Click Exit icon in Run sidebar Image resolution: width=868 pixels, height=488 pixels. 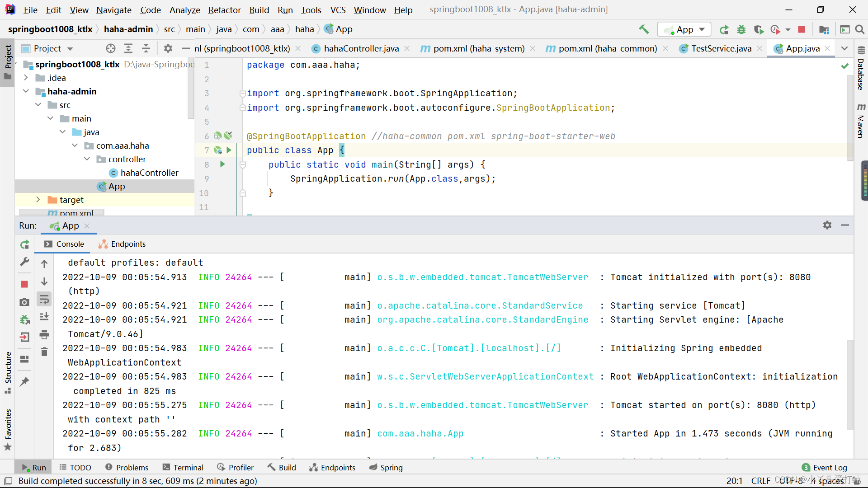[25, 337]
